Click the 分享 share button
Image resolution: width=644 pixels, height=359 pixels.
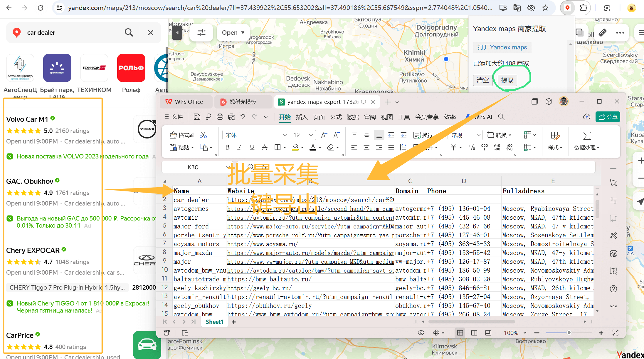tap(608, 117)
